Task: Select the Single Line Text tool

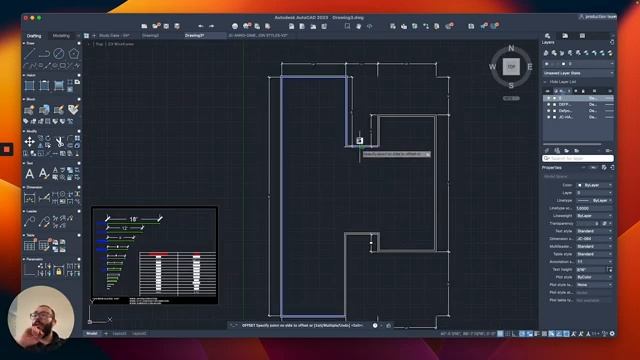Action: point(44,174)
